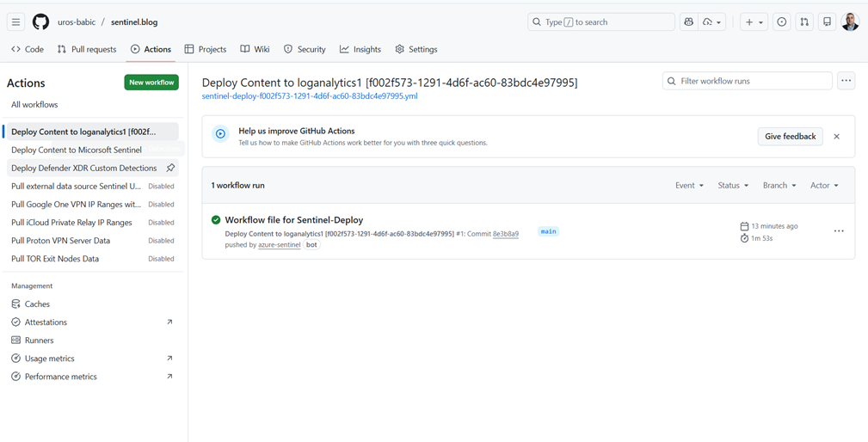Screen dimensions: 868x442
Task: Switch to the Pull requests tab
Action: tap(86, 50)
